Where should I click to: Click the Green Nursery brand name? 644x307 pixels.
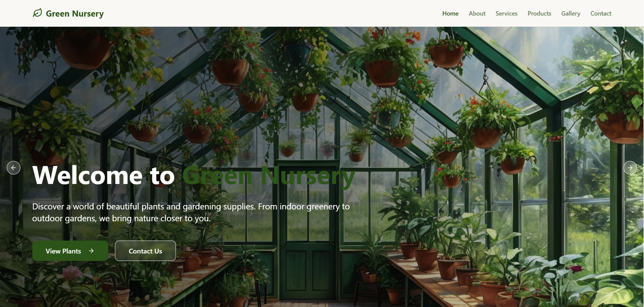pos(74,14)
